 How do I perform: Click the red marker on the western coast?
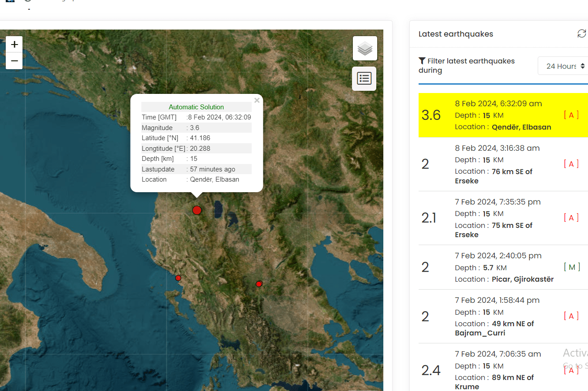point(178,278)
